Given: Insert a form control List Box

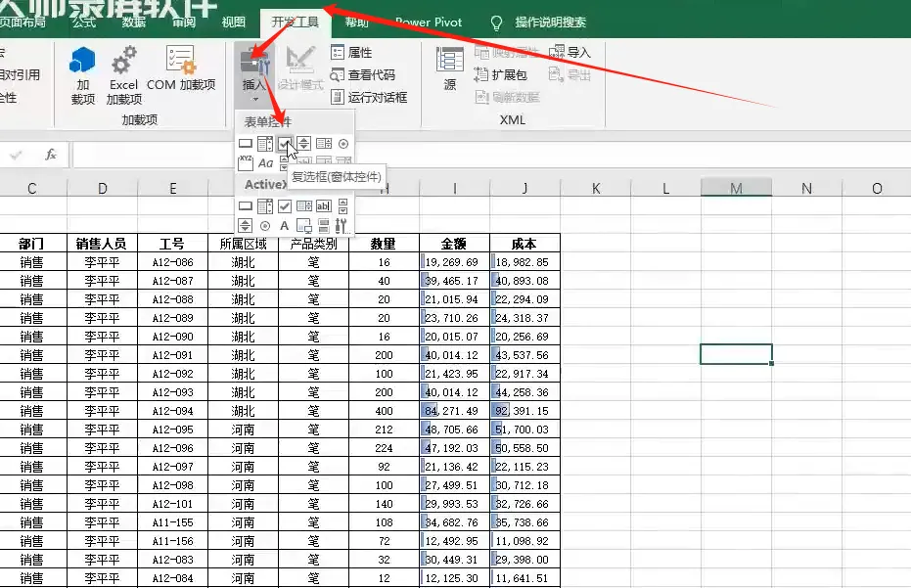Looking at the screenshot, I should 324,144.
